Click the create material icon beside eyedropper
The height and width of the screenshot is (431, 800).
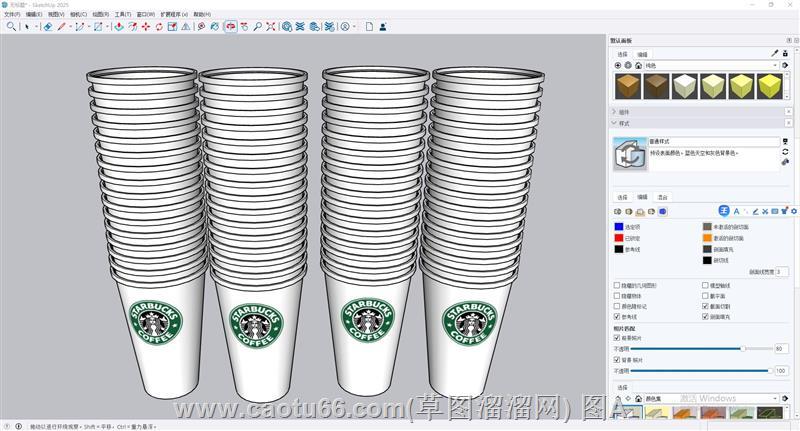785,54
